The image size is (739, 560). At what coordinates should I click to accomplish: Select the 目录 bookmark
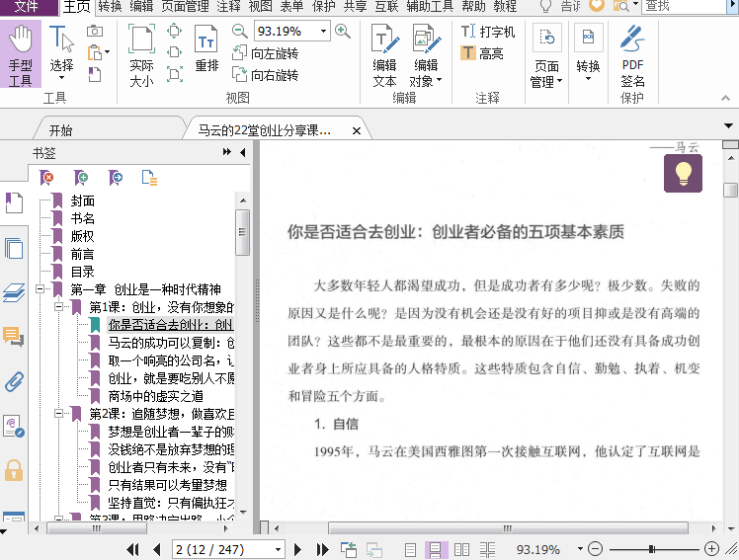pyautogui.click(x=82, y=272)
